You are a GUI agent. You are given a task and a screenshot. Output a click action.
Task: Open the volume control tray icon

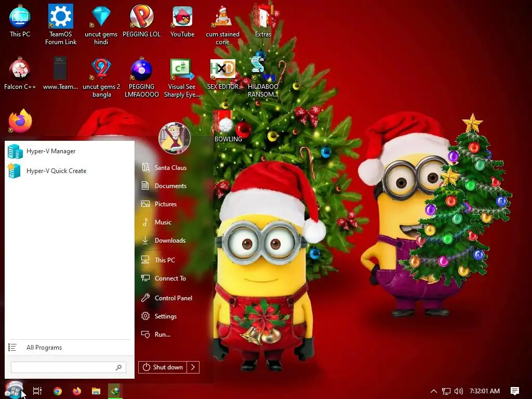459,391
